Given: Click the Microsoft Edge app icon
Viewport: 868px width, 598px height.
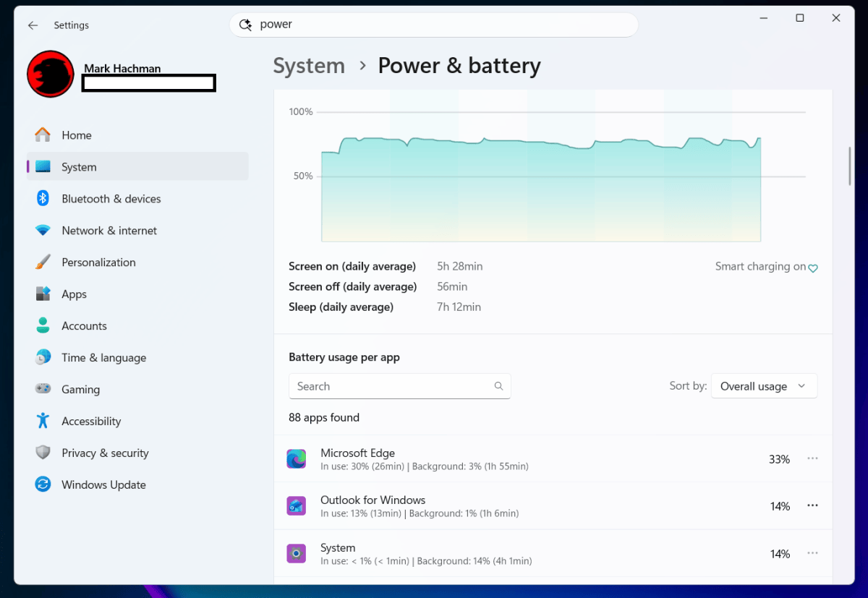Looking at the screenshot, I should point(297,459).
